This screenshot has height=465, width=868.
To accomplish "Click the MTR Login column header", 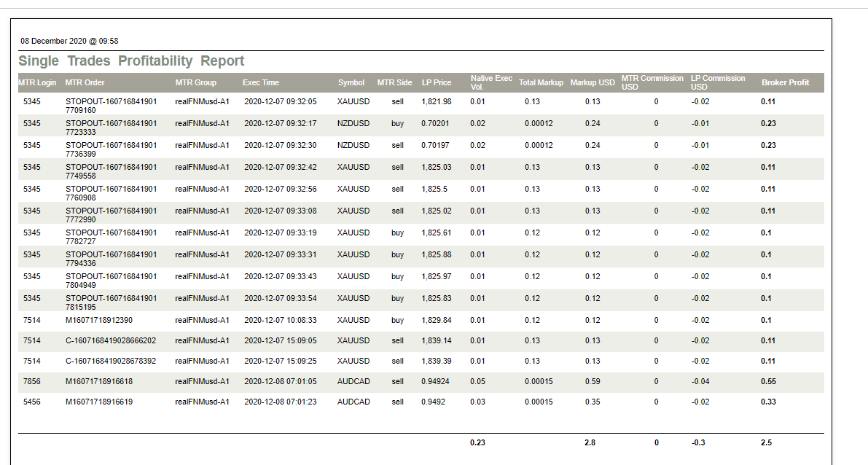I will [x=37, y=82].
